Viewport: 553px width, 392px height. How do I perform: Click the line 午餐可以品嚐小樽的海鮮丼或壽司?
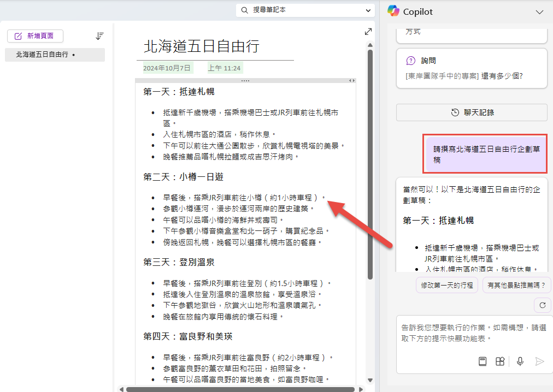click(223, 220)
